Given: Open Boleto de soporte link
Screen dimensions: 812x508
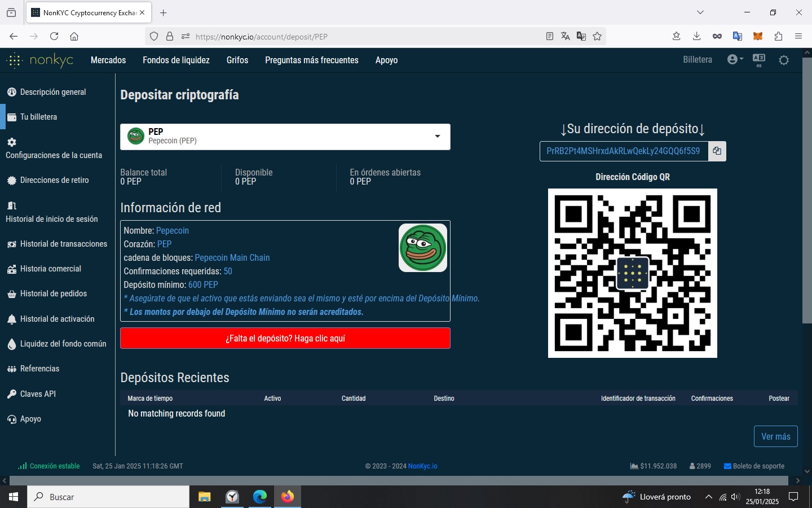Looking at the screenshot, I should [754, 466].
